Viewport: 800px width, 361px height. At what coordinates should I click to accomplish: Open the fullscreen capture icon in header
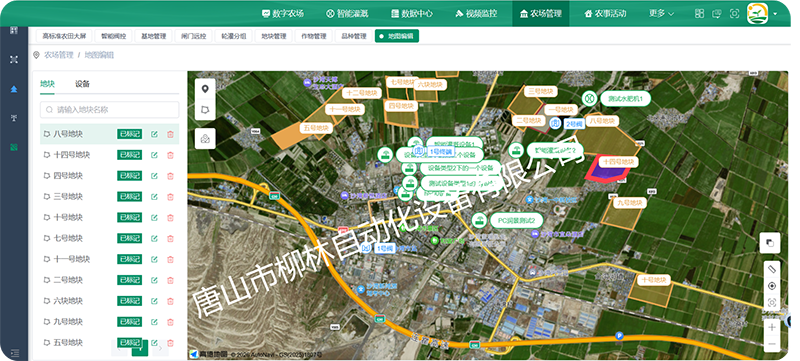(x=734, y=14)
